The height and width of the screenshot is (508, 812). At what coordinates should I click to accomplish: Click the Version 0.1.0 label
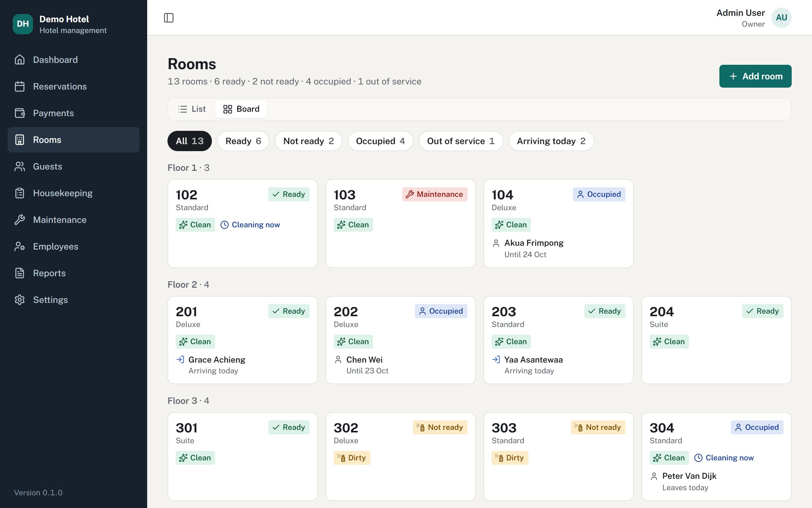38,492
